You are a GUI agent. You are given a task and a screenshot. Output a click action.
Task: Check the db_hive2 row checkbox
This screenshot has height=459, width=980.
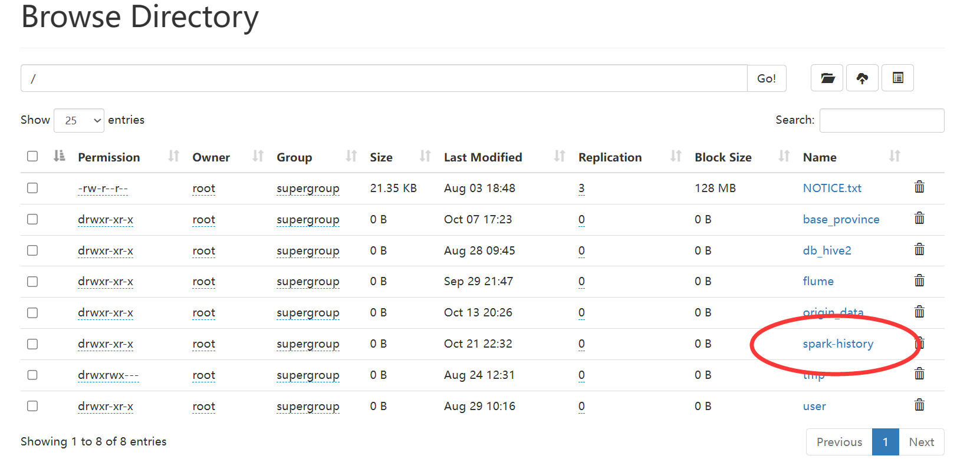tap(32, 250)
